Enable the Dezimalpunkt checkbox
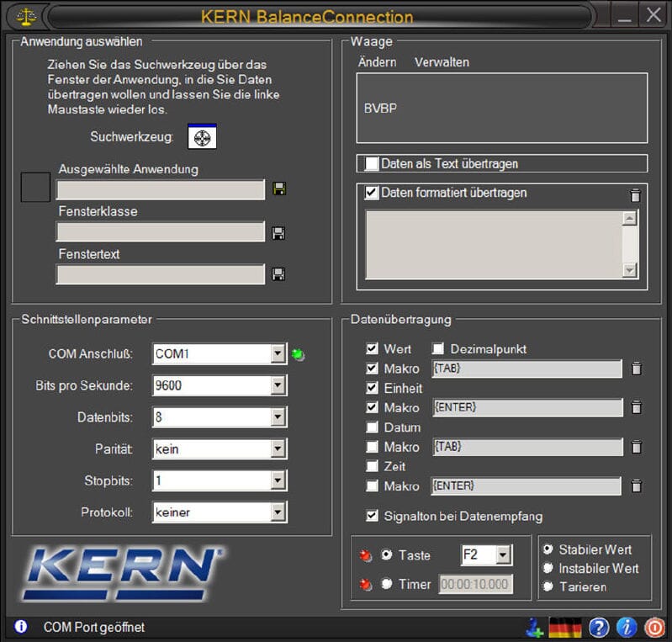 point(437,348)
